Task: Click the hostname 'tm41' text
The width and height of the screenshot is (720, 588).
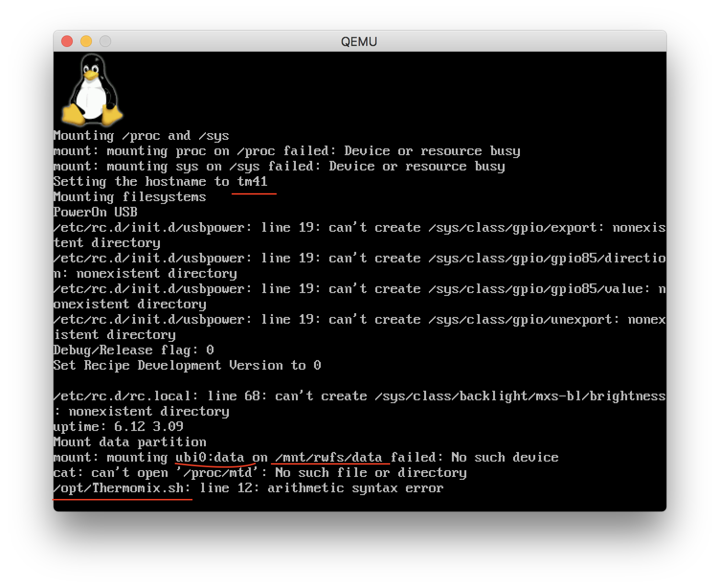Action: [253, 181]
